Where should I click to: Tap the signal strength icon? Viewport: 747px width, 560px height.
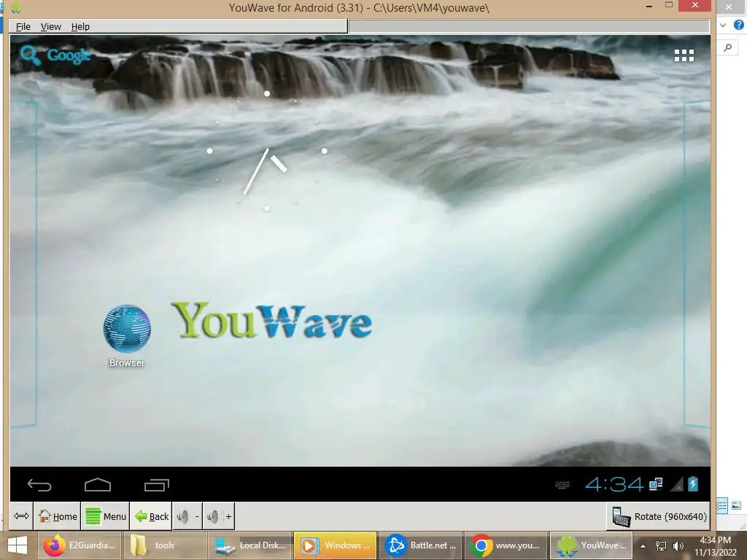click(x=676, y=484)
